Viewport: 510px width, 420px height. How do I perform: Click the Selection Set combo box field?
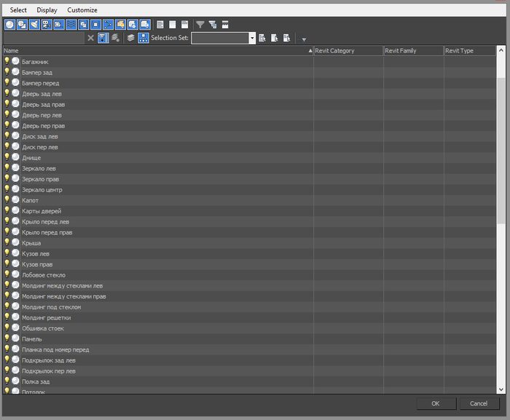click(x=220, y=38)
